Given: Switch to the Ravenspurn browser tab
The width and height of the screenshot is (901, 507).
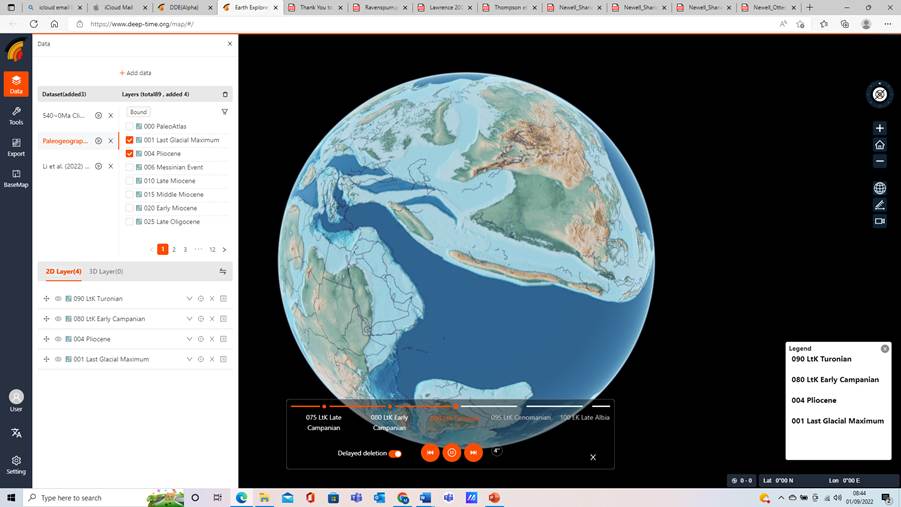Looking at the screenshot, I should (380, 7).
